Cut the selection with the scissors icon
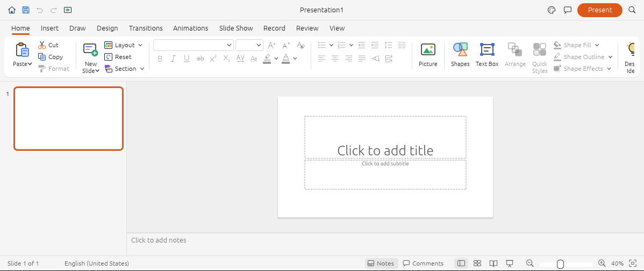The image size is (644, 271). click(x=42, y=45)
